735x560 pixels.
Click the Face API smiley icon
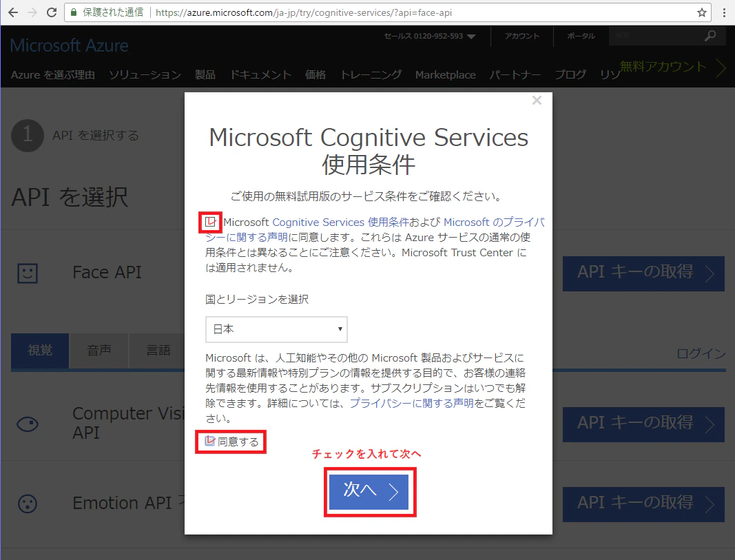[27, 273]
